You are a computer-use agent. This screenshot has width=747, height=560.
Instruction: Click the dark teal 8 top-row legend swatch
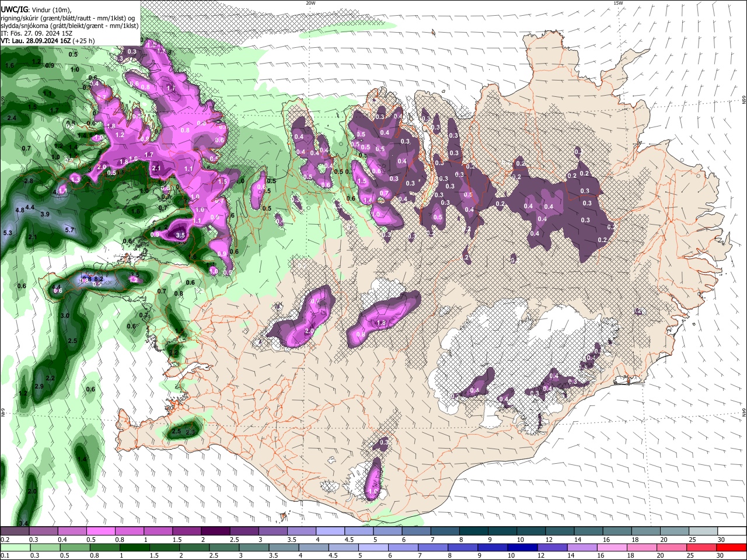pyautogui.click(x=474, y=531)
